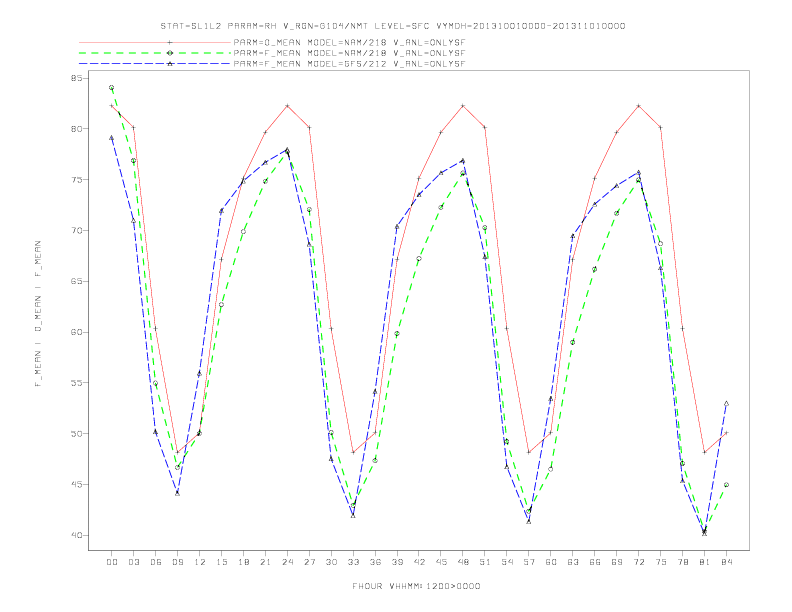Image resolution: width=792 pixels, height=612 pixels.
Task: Click the vertical axis value 70
Action: 77,230
